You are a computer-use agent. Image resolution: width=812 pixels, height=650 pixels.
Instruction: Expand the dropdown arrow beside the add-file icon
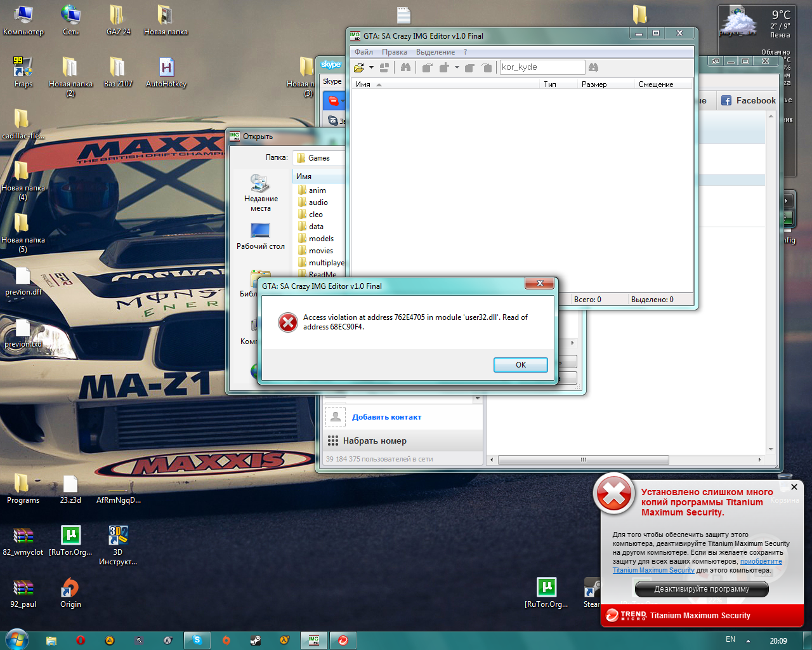tap(457, 67)
